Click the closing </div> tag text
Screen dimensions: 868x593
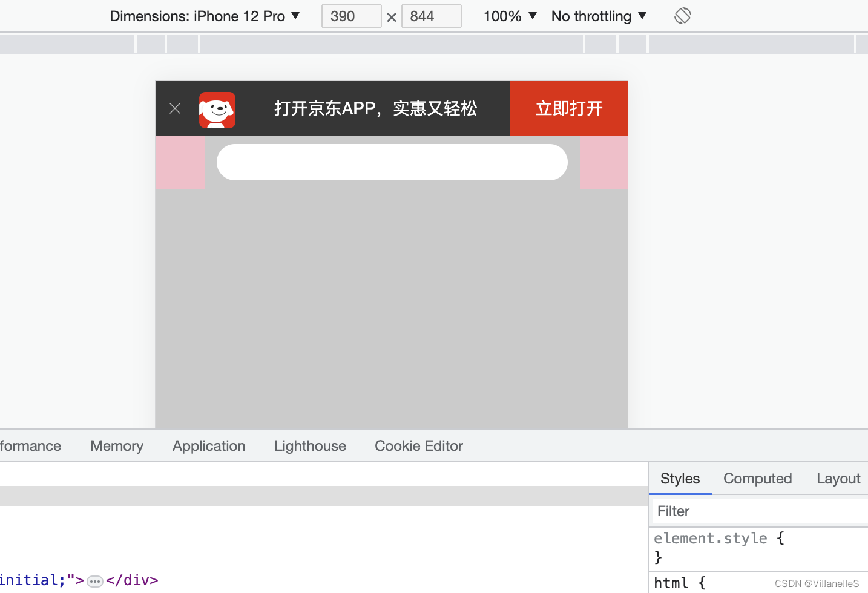132,580
